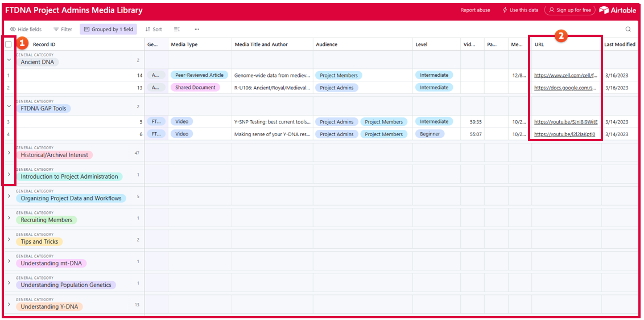The image size is (644, 320).
Task: Click the Audience column header
Action: click(x=363, y=44)
